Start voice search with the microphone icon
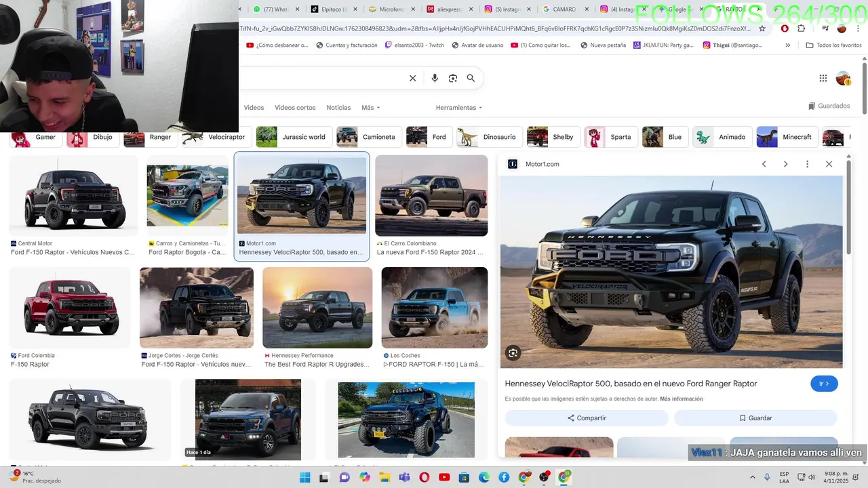The height and width of the screenshot is (488, 868). 435,78
